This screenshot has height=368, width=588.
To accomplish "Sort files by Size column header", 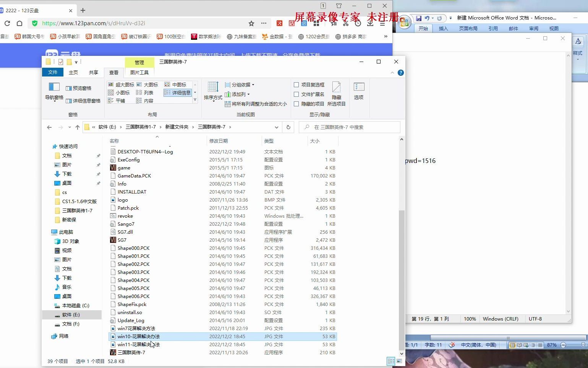I will coord(323,141).
